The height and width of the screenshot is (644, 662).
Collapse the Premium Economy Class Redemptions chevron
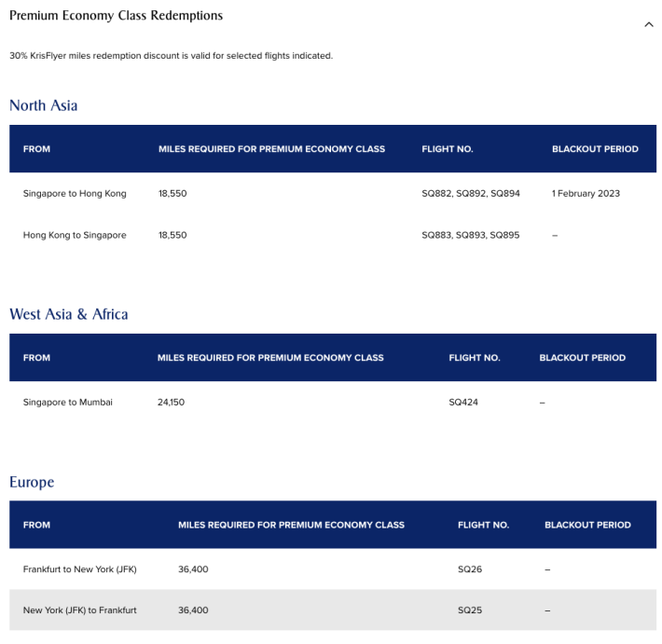click(x=649, y=24)
